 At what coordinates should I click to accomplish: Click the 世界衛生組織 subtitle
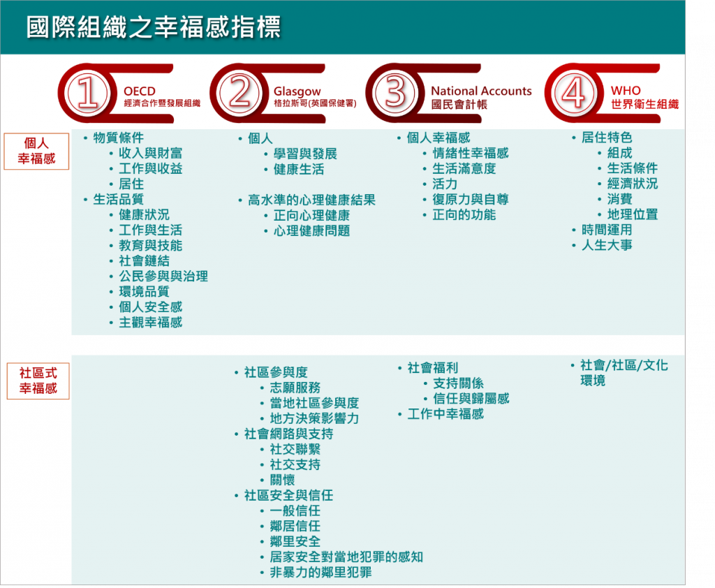click(644, 105)
